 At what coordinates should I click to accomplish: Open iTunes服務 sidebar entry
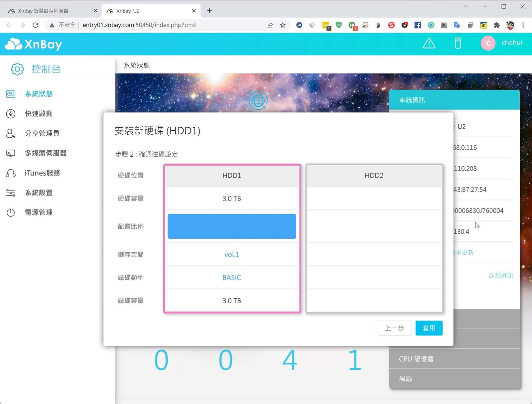(42, 173)
